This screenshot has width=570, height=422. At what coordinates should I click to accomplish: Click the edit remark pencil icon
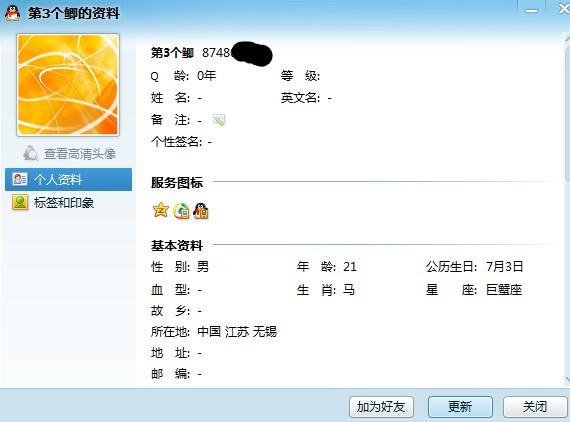coord(219,120)
